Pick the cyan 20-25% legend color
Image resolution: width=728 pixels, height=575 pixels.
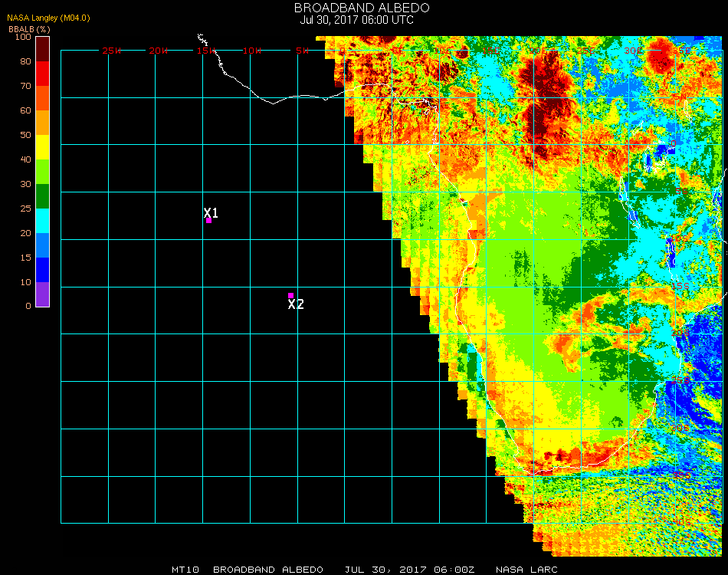click(x=43, y=220)
